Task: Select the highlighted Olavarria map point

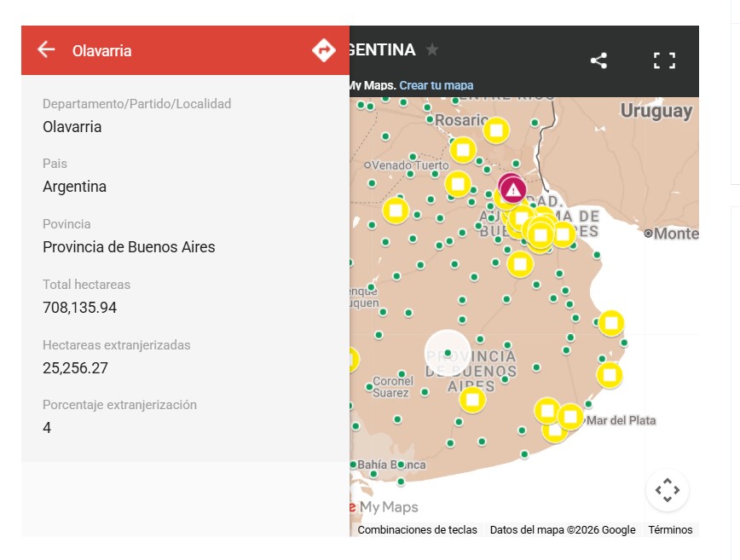Action: [448, 353]
